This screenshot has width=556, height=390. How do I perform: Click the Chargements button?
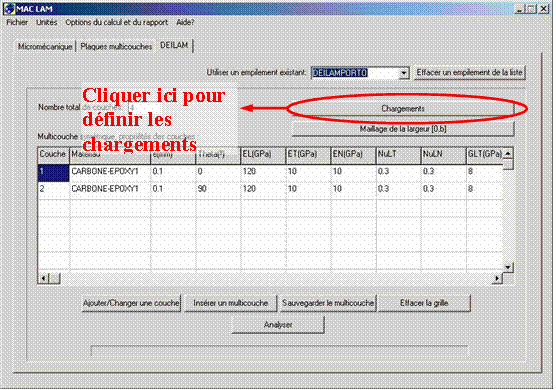[x=403, y=108]
